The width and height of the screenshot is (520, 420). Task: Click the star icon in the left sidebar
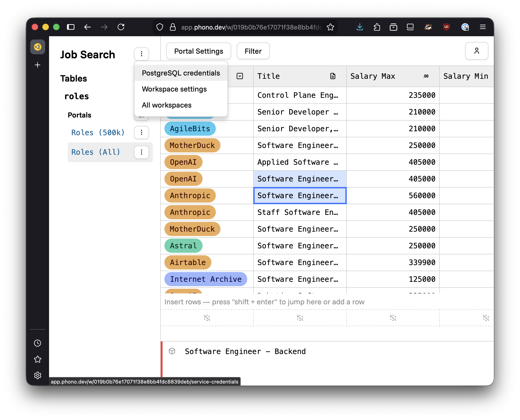pos(37,359)
